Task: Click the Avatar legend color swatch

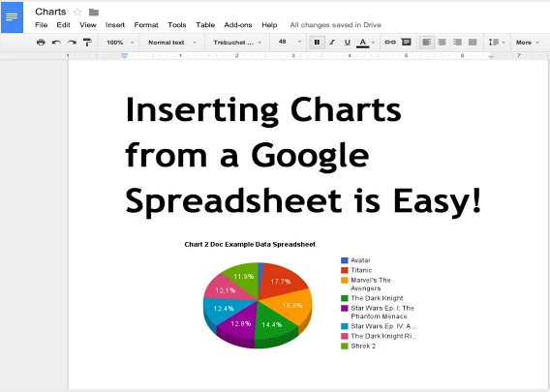Action: point(345,260)
